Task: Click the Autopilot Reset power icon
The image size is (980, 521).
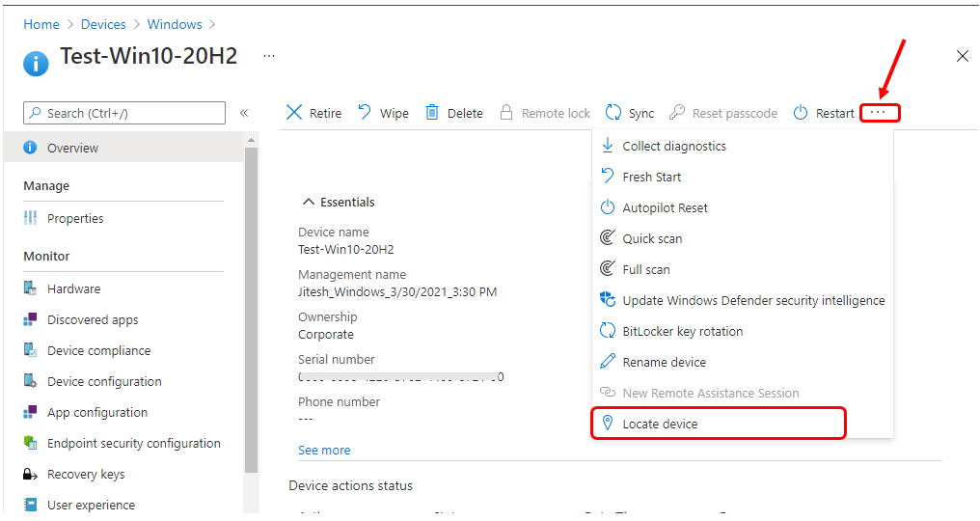Action: pos(608,207)
